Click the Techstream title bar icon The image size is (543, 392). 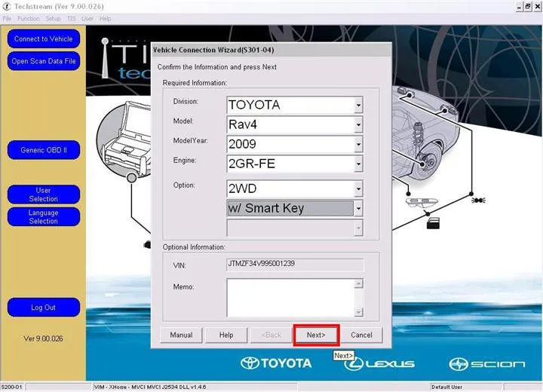(7, 6)
